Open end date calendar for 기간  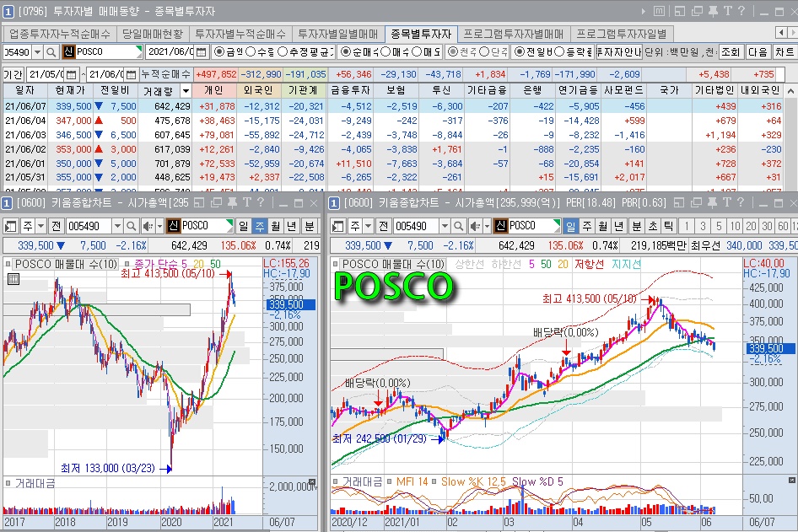point(131,74)
